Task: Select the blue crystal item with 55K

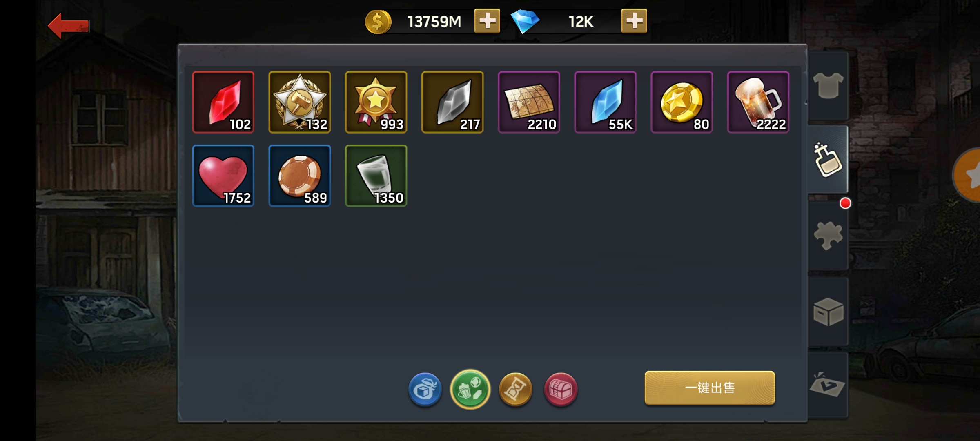Action: (x=605, y=102)
